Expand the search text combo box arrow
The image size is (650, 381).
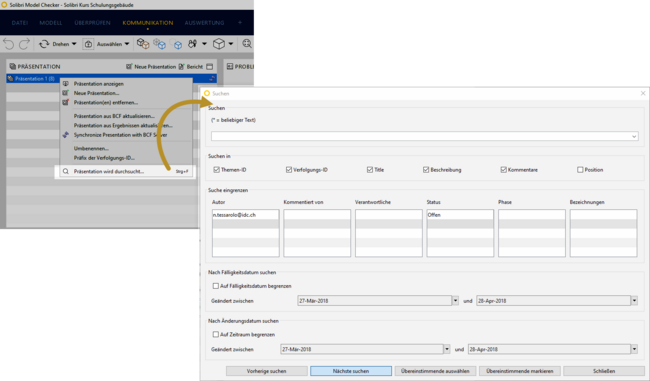coord(634,136)
